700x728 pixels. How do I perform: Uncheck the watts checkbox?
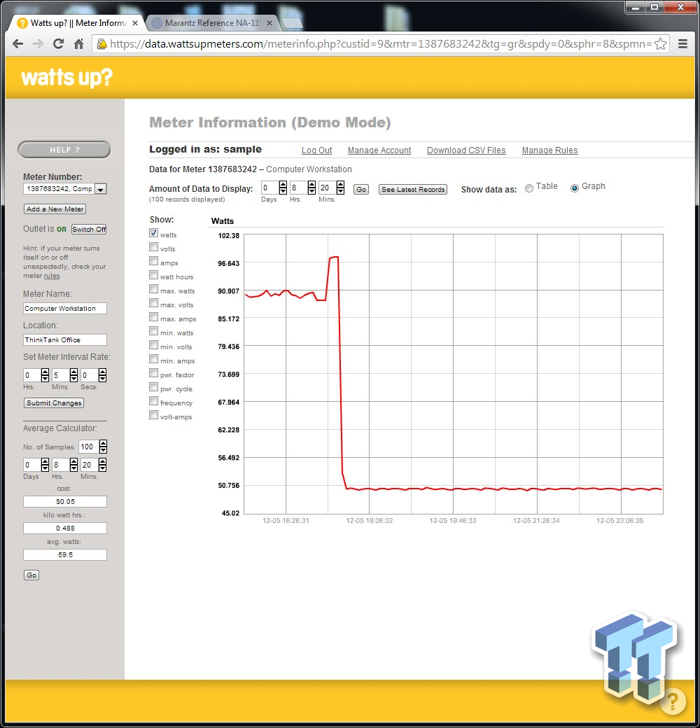coord(153,234)
